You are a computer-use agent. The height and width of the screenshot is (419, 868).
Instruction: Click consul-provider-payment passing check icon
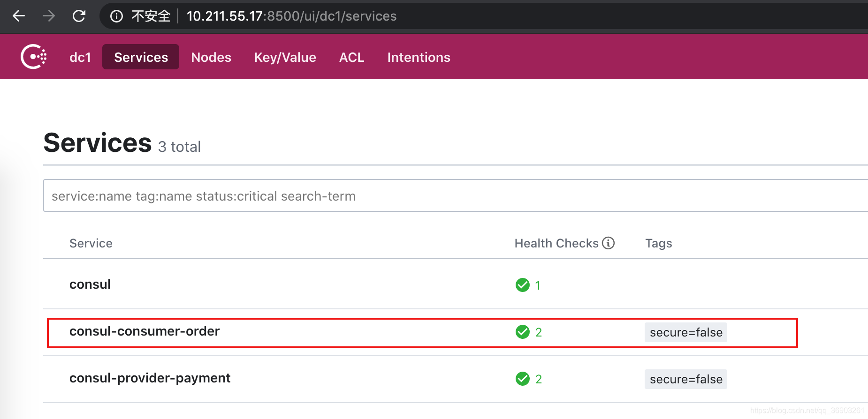(522, 379)
